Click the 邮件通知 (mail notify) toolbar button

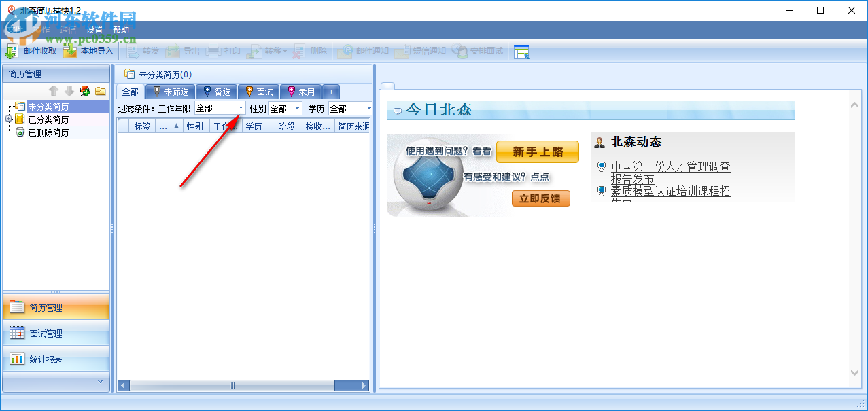[364, 51]
